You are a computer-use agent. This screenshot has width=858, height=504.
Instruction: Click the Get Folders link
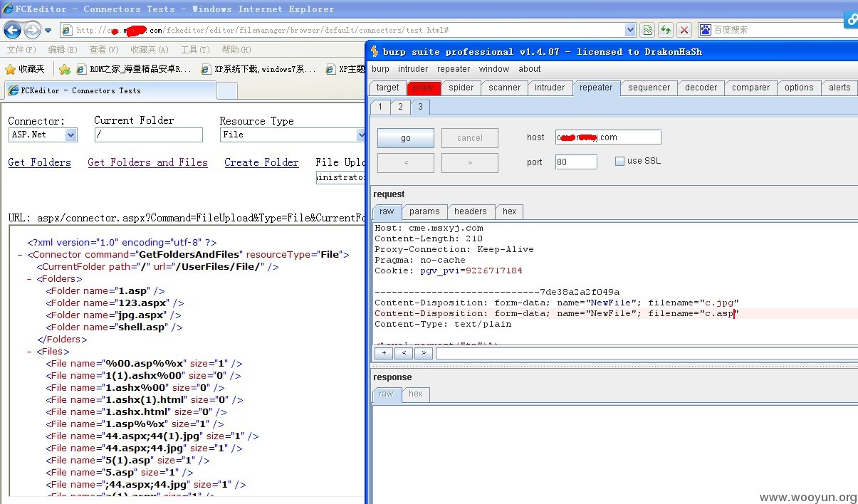pyautogui.click(x=40, y=162)
